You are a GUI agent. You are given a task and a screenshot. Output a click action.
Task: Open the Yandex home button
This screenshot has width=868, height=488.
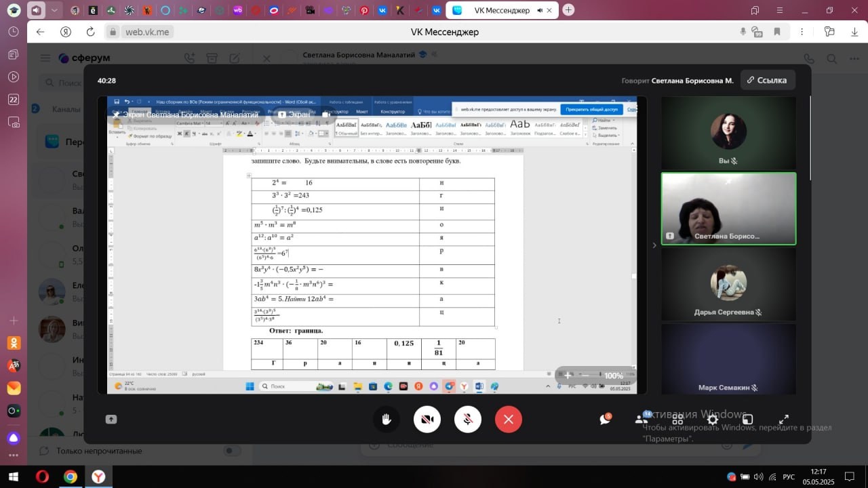[x=65, y=32]
